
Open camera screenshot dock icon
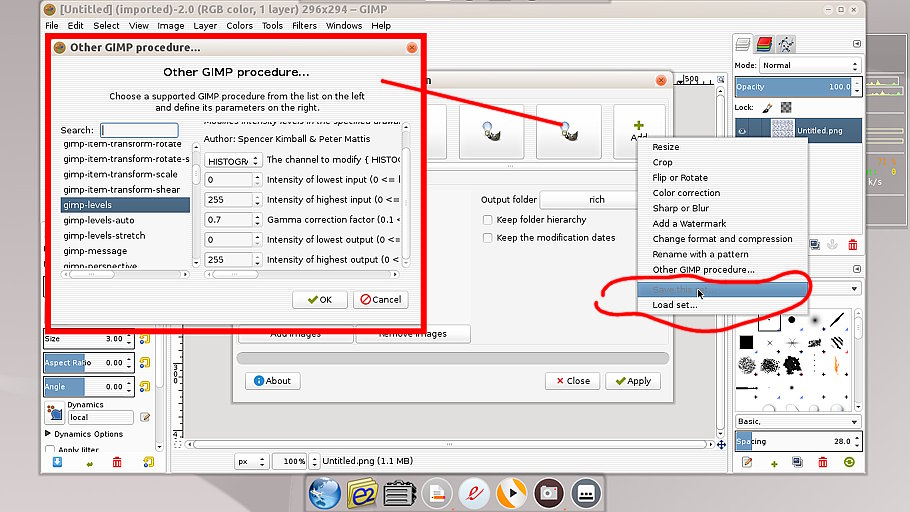tap(549, 493)
